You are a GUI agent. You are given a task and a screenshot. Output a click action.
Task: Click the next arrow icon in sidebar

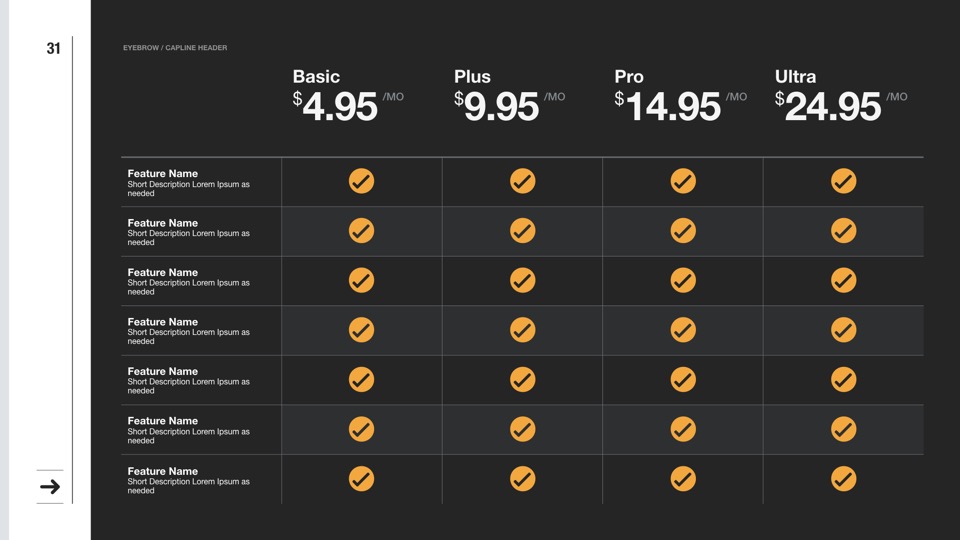pos(50,487)
